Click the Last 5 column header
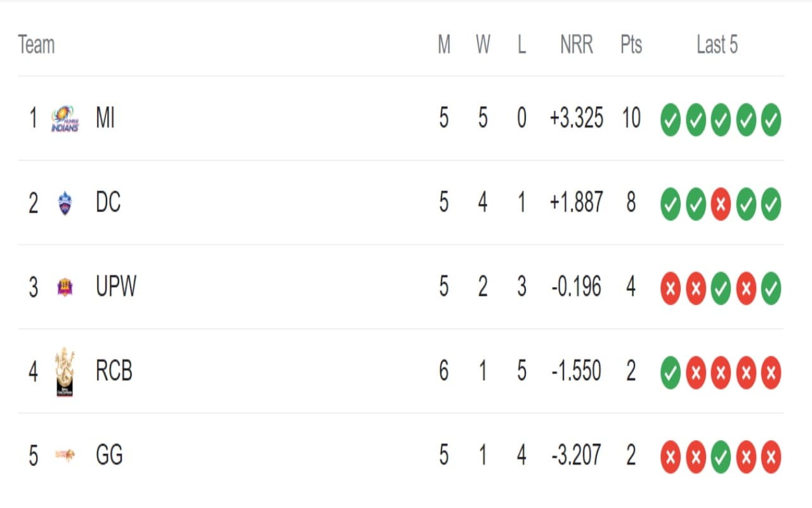 tap(717, 45)
